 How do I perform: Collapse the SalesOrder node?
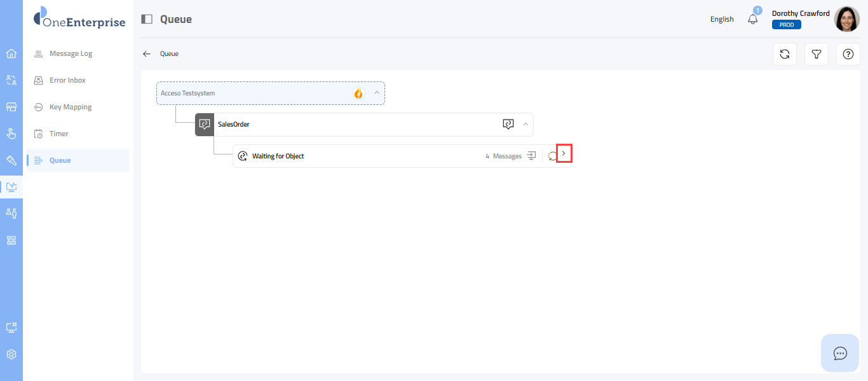click(x=526, y=124)
